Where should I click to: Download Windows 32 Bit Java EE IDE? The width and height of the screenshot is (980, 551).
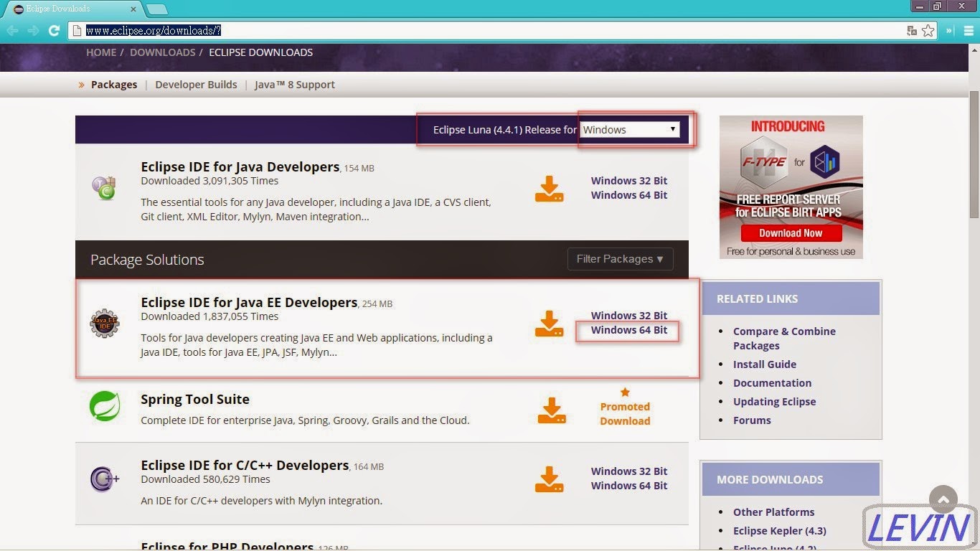[x=629, y=316]
